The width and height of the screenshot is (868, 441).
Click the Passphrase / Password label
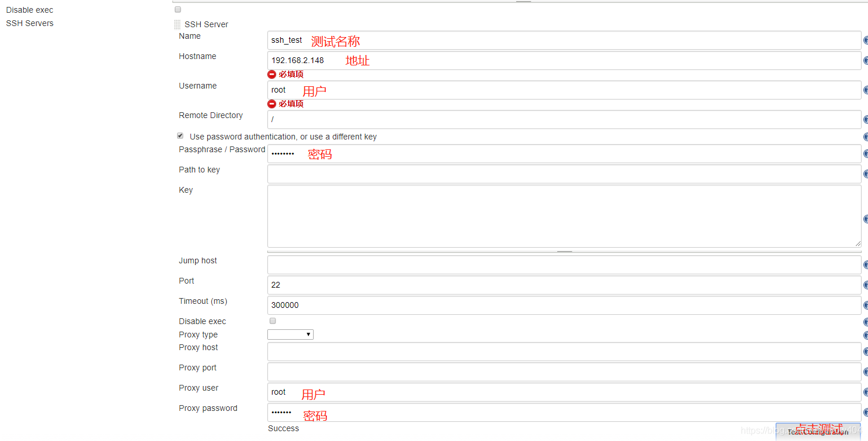point(222,149)
